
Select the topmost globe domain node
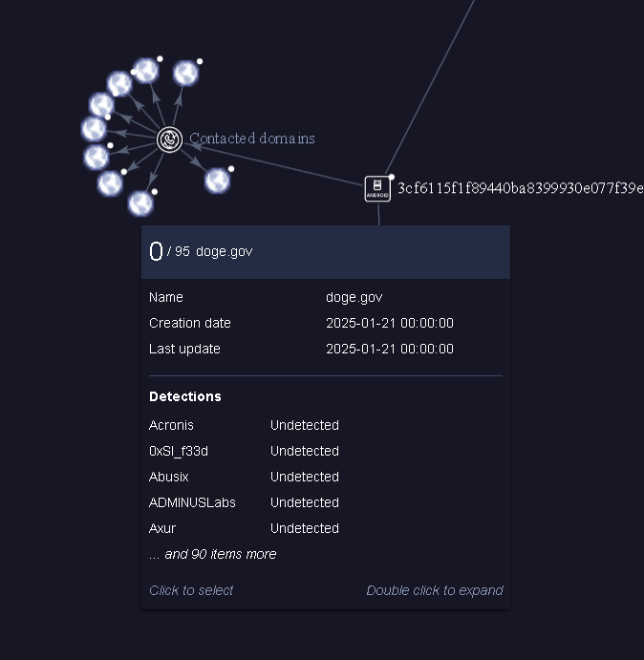tap(145, 70)
